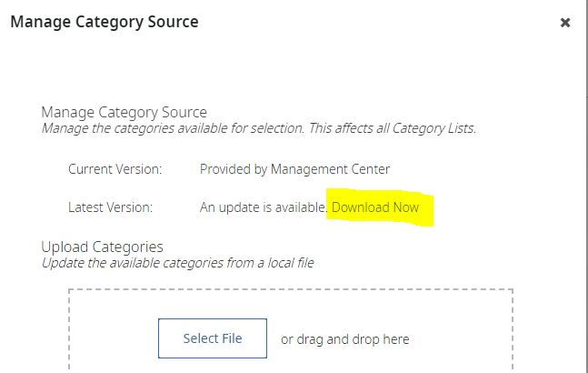Viewport: 588px width, 373px height.
Task: Click the Latest Version label
Action: tap(110, 207)
